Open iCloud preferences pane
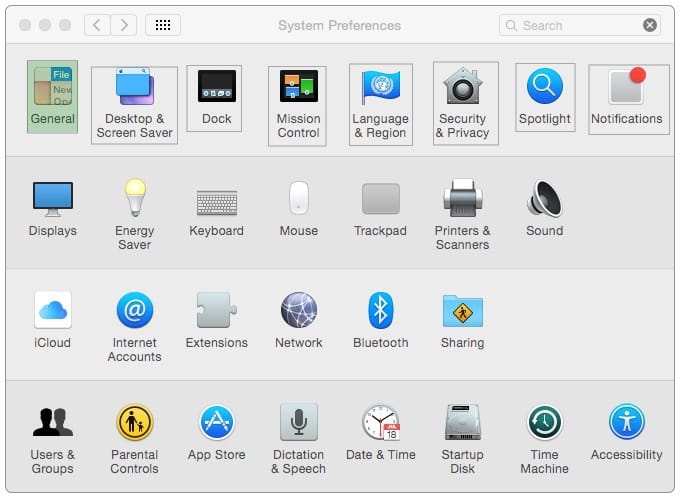 point(52,311)
